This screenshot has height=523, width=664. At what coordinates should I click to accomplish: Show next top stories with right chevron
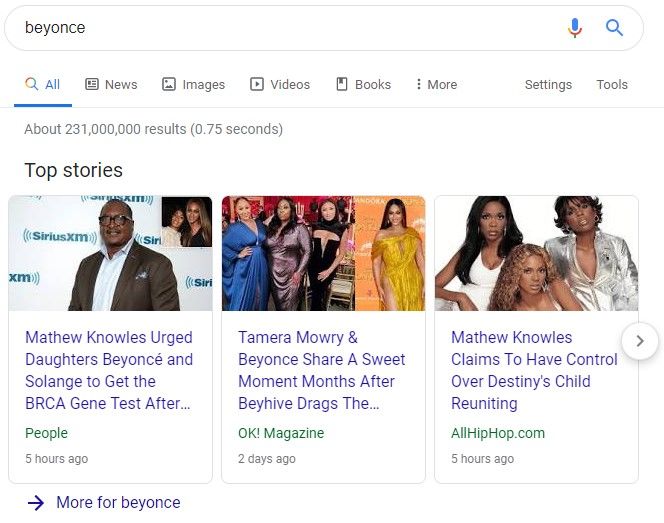(640, 341)
